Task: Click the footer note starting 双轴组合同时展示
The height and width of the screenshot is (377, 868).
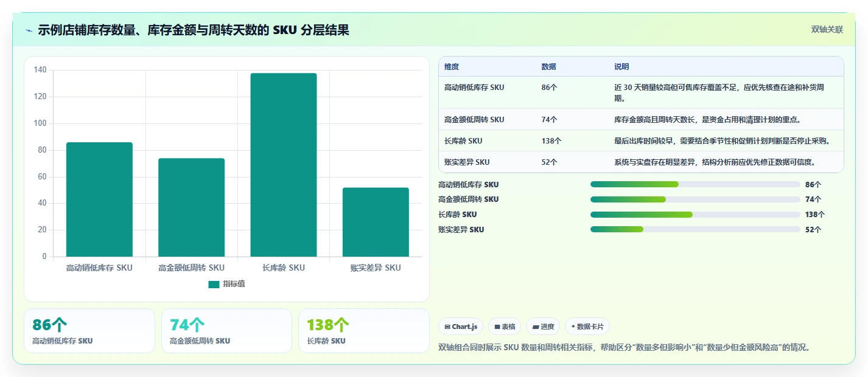Action: [625, 348]
